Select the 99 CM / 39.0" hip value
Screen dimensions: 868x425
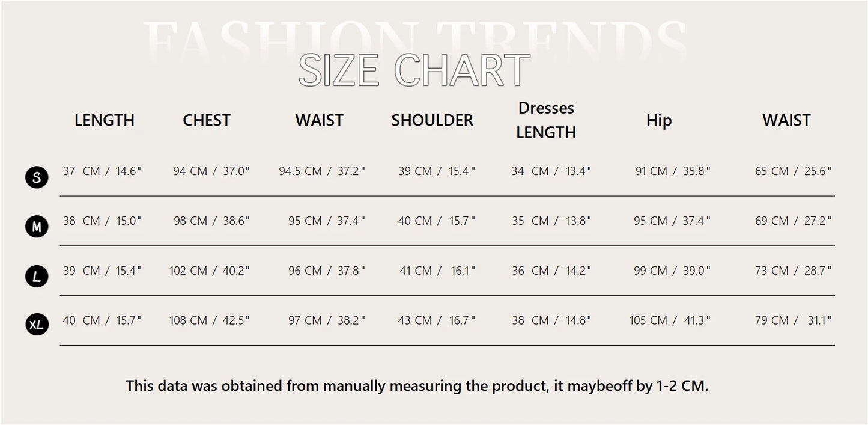pyautogui.click(x=672, y=271)
